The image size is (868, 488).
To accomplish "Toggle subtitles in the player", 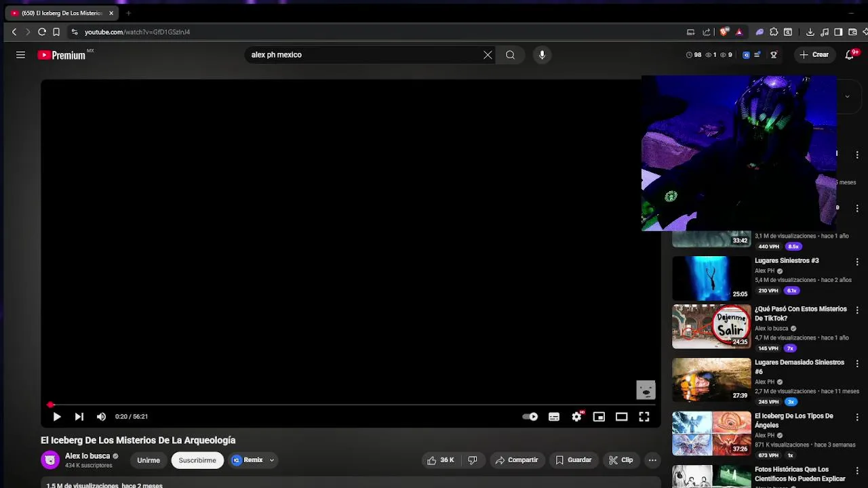I will 554,417.
